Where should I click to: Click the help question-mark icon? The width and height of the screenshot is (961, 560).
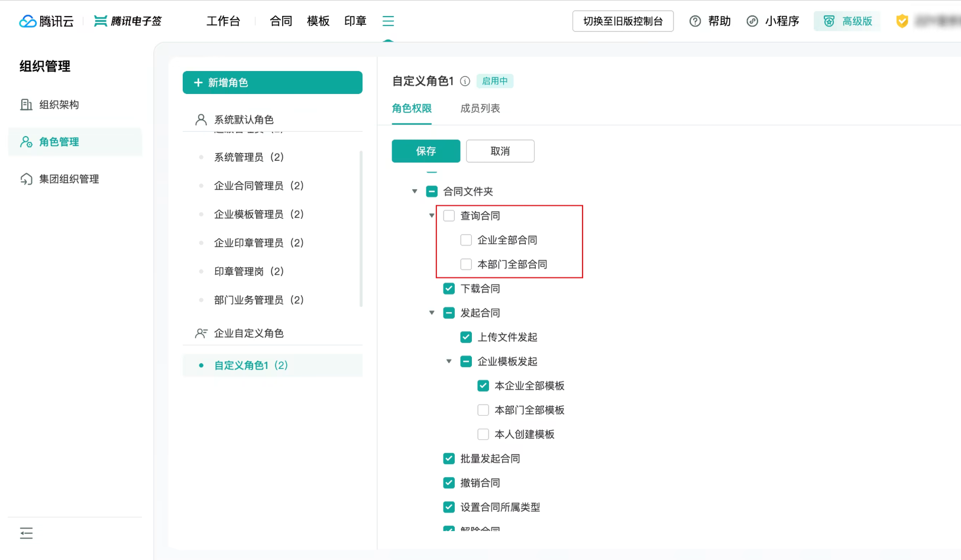pos(695,21)
